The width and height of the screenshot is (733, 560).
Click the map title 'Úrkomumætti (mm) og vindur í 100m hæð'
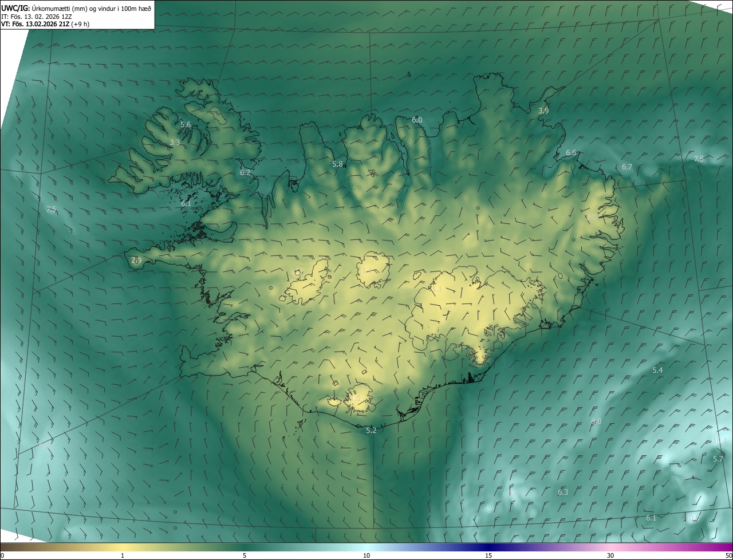92,8
